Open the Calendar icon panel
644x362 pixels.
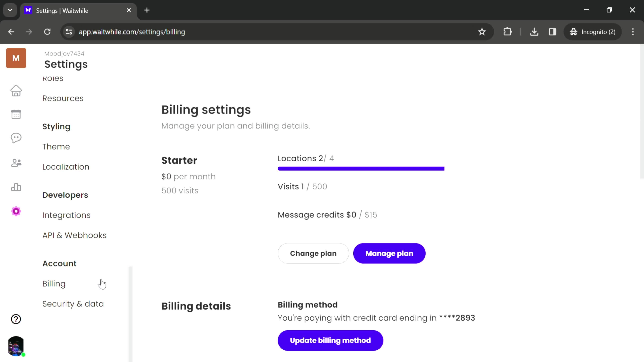[16, 114]
